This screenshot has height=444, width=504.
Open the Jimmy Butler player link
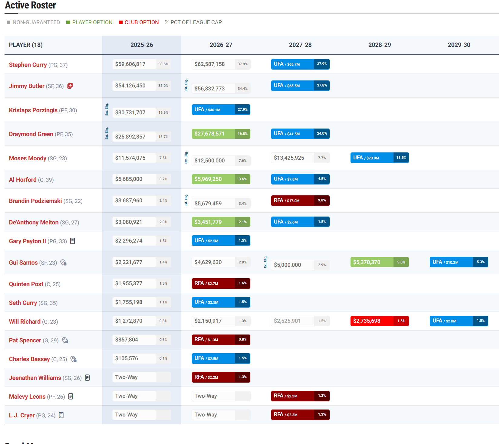tap(27, 86)
